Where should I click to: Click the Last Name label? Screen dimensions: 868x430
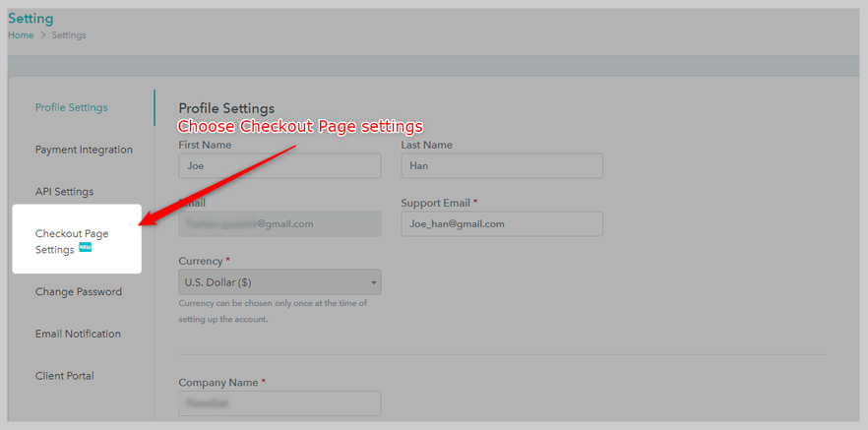(x=427, y=145)
